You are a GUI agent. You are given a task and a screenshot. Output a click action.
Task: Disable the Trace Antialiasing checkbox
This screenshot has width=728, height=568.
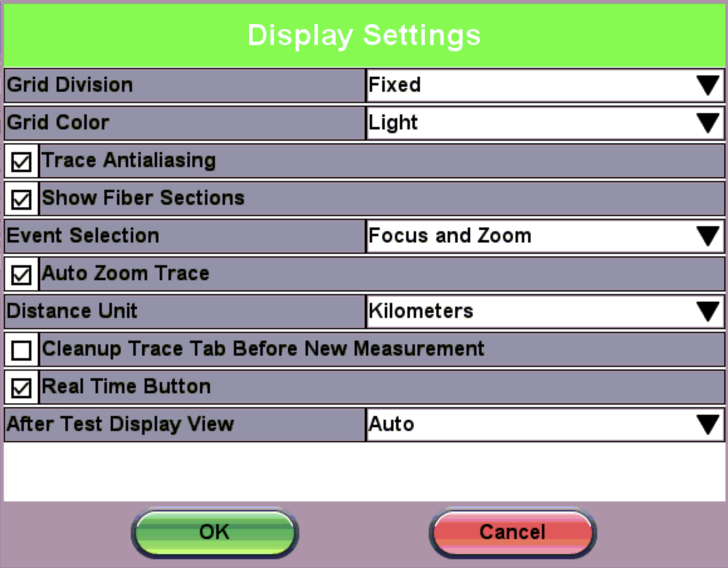[x=21, y=161]
